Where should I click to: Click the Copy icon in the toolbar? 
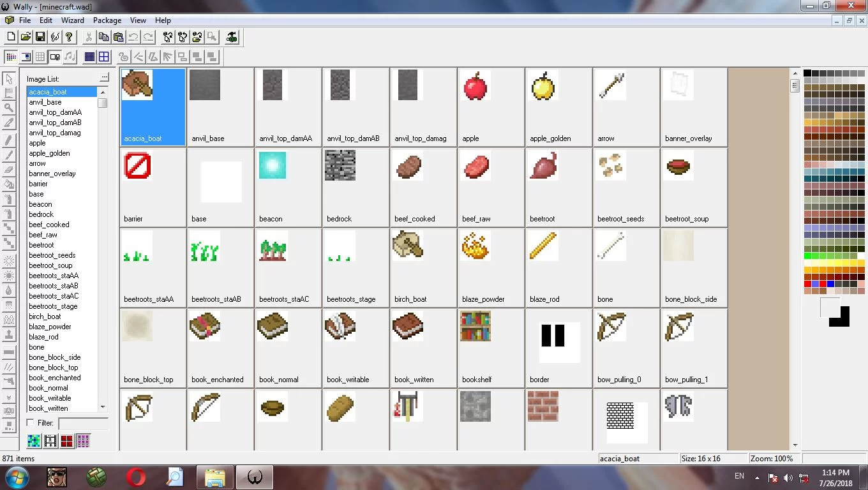click(x=103, y=37)
